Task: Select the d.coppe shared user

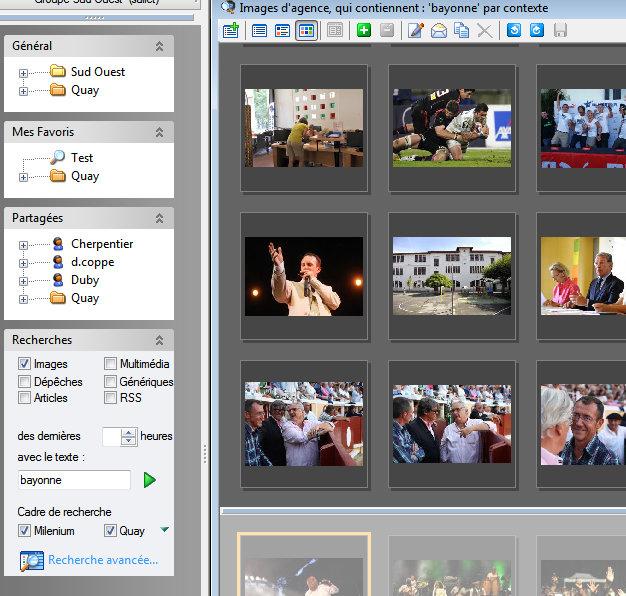Action: (x=93, y=262)
